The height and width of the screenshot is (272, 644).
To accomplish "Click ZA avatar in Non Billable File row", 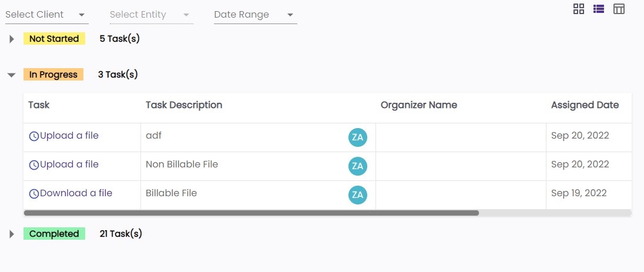I will coord(357,166).
